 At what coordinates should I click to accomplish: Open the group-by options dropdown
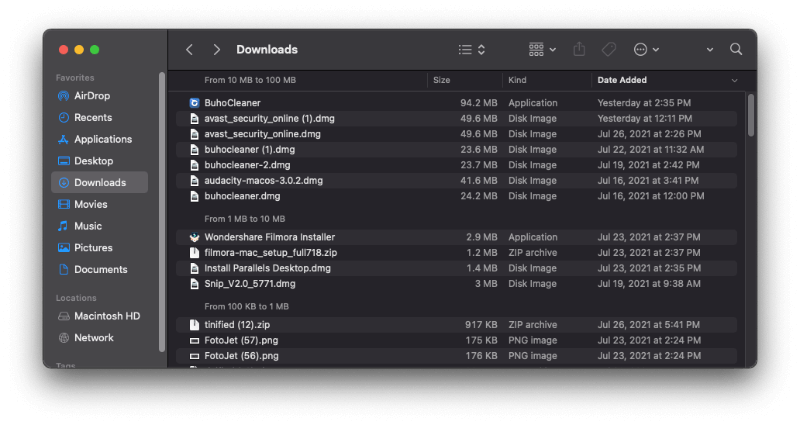(x=542, y=49)
